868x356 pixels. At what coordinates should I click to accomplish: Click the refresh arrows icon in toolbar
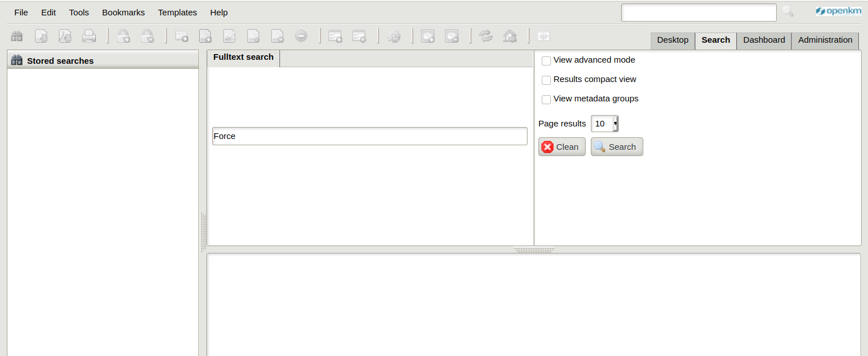pyautogui.click(x=486, y=36)
